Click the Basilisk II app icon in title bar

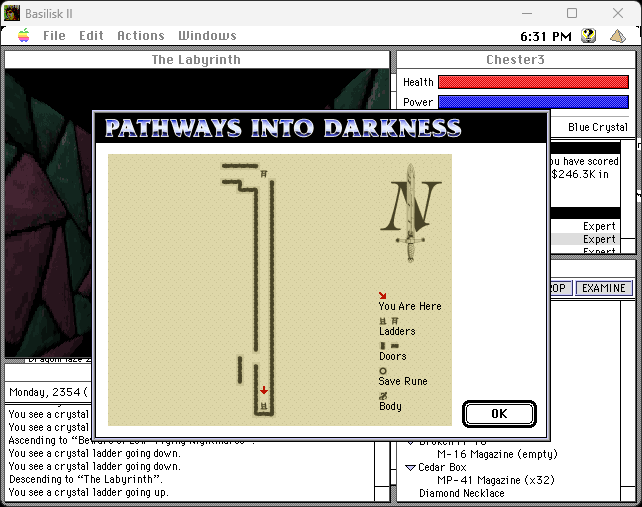(x=11, y=13)
